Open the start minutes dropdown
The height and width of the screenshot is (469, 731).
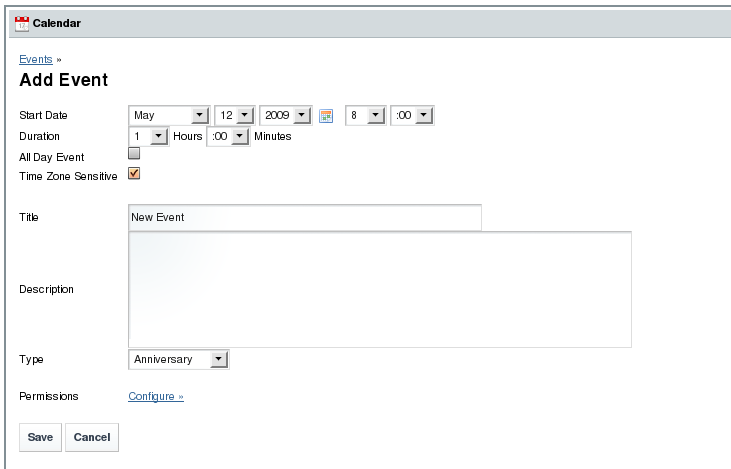pyautogui.click(x=411, y=116)
